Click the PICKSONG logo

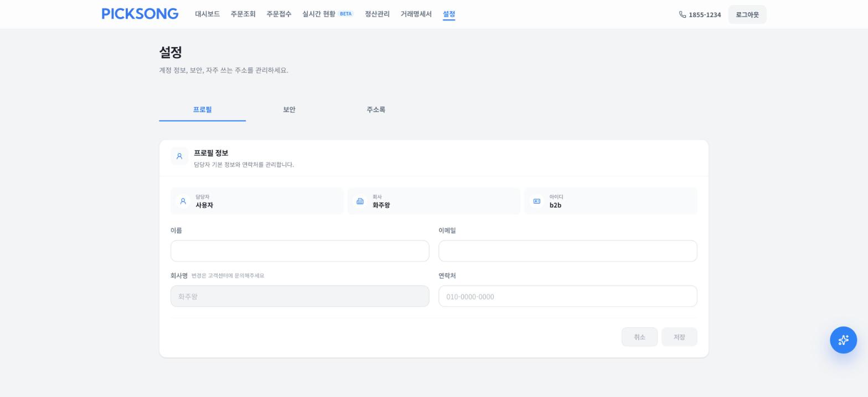(x=140, y=14)
